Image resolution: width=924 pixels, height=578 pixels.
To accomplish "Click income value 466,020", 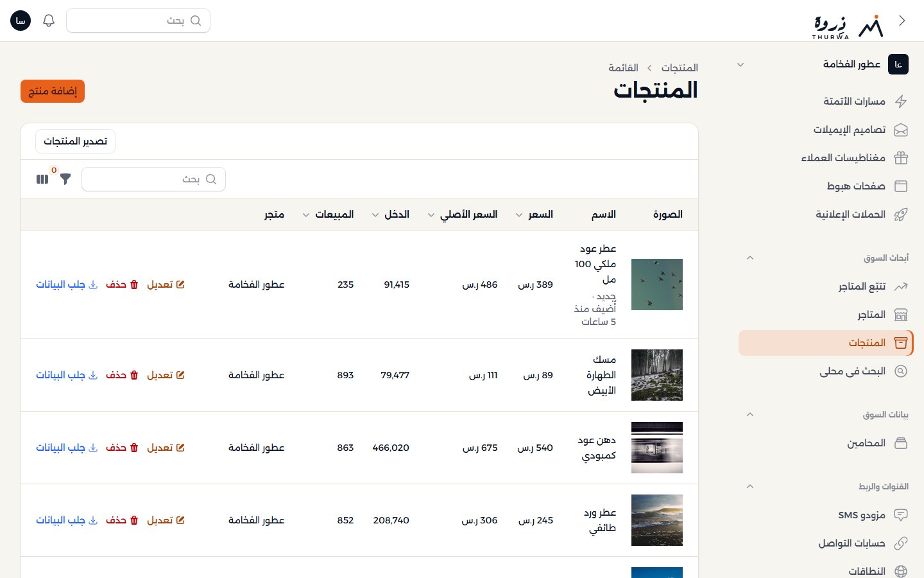I will point(391,448).
